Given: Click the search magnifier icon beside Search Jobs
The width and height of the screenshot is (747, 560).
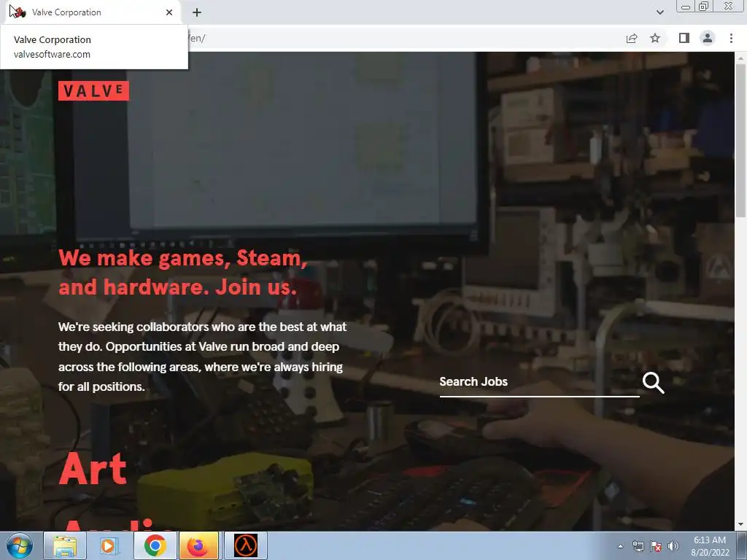Looking at the screenshot, I should pos(653,383).
